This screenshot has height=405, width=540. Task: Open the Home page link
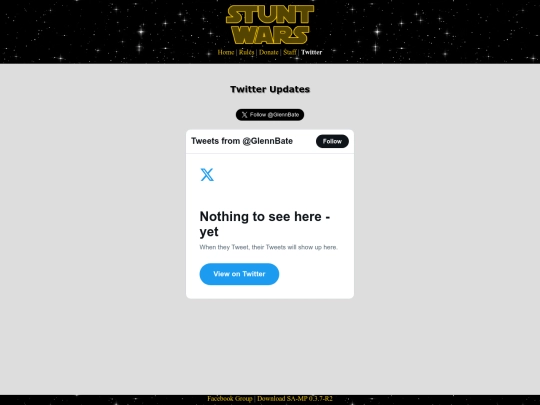[226, 52]
